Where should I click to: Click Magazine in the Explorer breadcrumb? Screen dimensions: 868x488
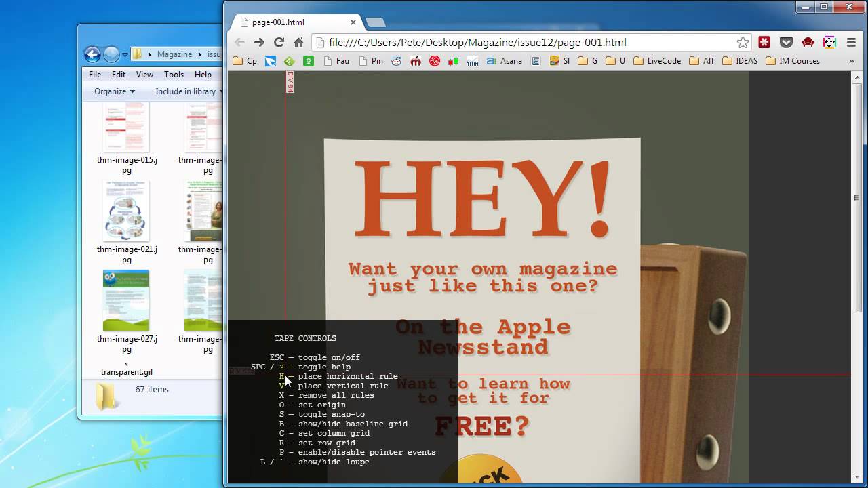coord(174,54)
